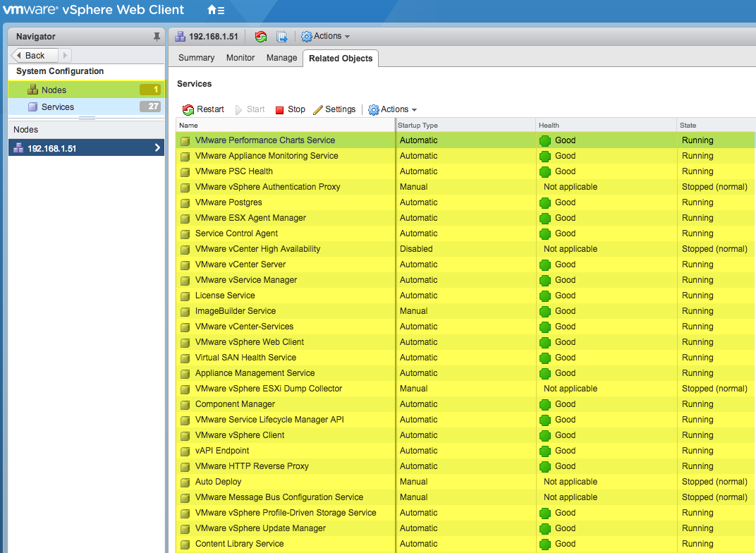The width and height of the screenshot is (756, 553).
Task: Click the Back button in Navigator
Action: point(34,56)
